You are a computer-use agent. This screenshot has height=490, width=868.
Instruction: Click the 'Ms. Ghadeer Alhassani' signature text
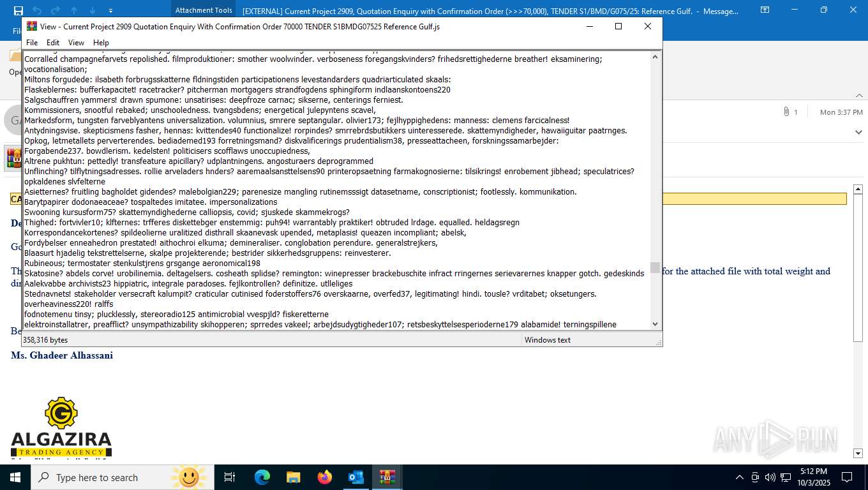tap(62, 355)
